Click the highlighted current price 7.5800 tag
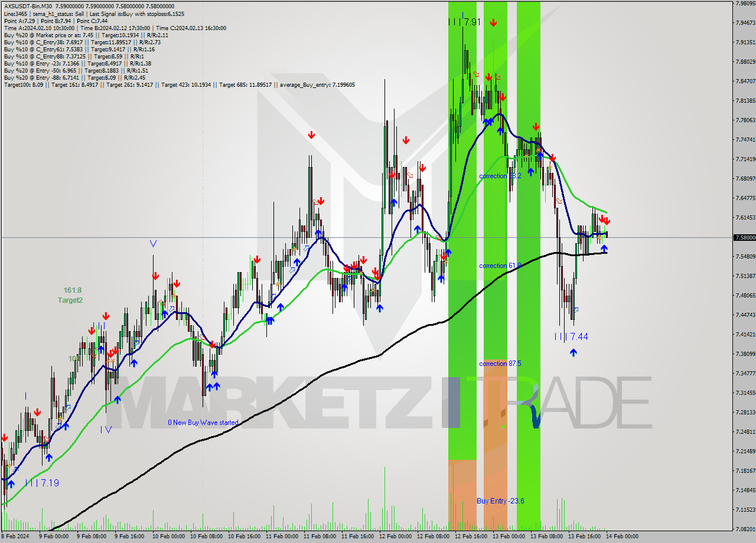 (x=744, y=237)
